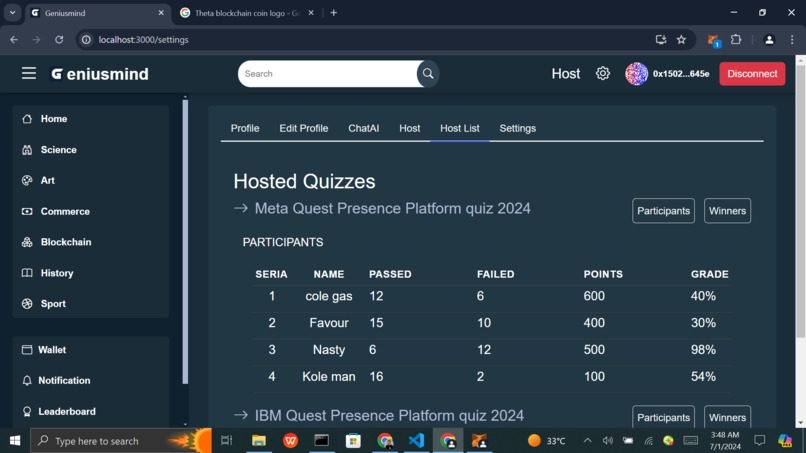
Task: Click the Sport ball icon
Action: (27, 304)
